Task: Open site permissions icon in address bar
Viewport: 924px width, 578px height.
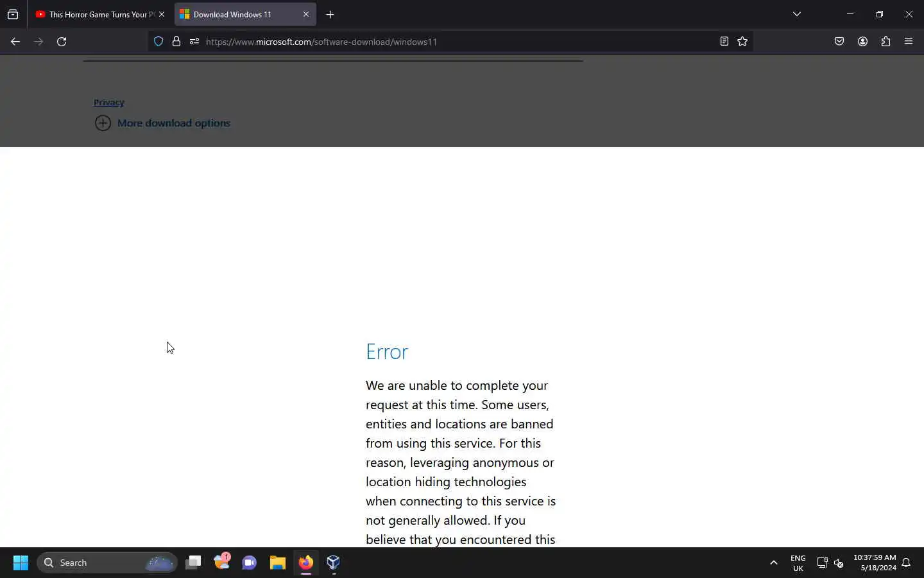Action: coord(194,42)
